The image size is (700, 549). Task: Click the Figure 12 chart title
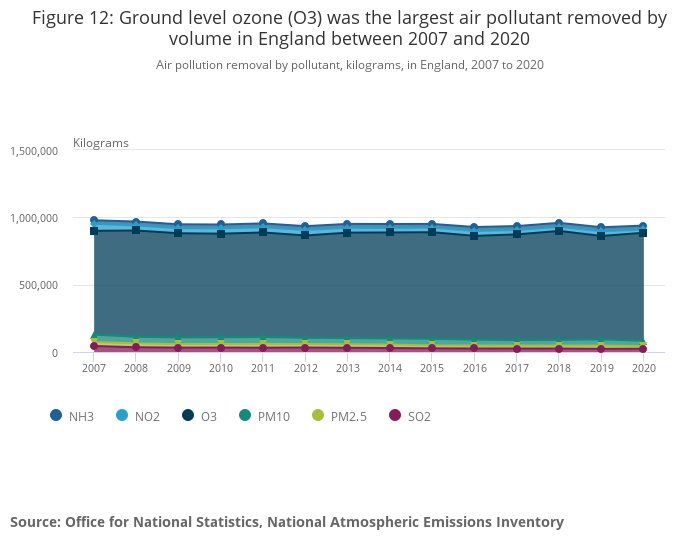[x=349, y=28]
